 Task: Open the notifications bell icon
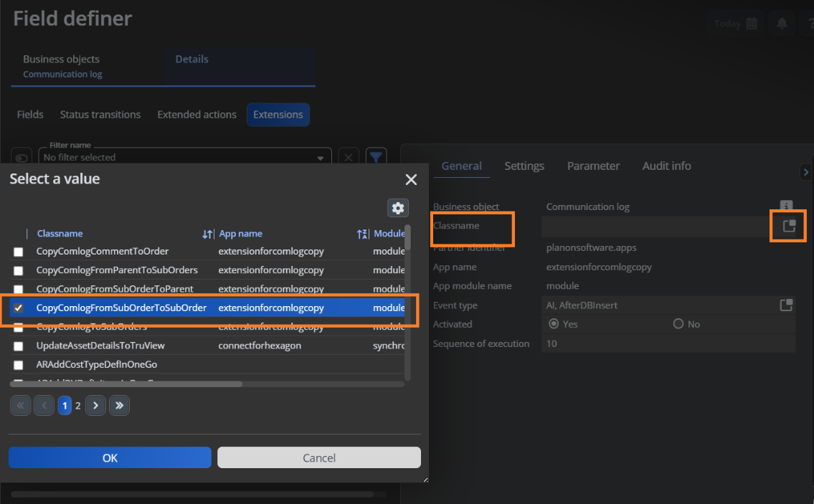[782, 24]
